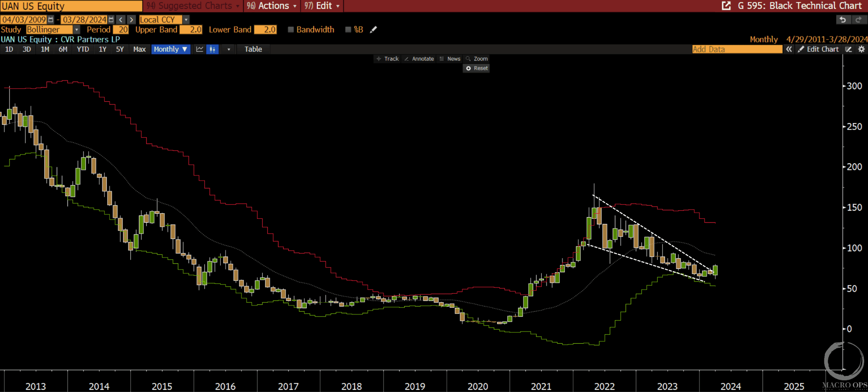Click the Add Data input field
The width and height of the screenshot is (868, 392).
[737, 49]
